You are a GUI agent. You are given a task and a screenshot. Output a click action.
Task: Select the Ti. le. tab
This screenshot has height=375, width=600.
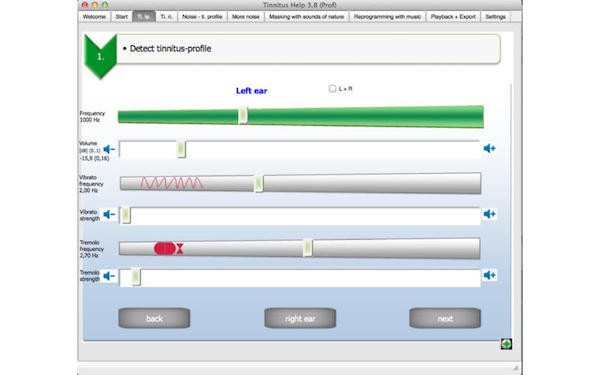[x=144, y=17]
